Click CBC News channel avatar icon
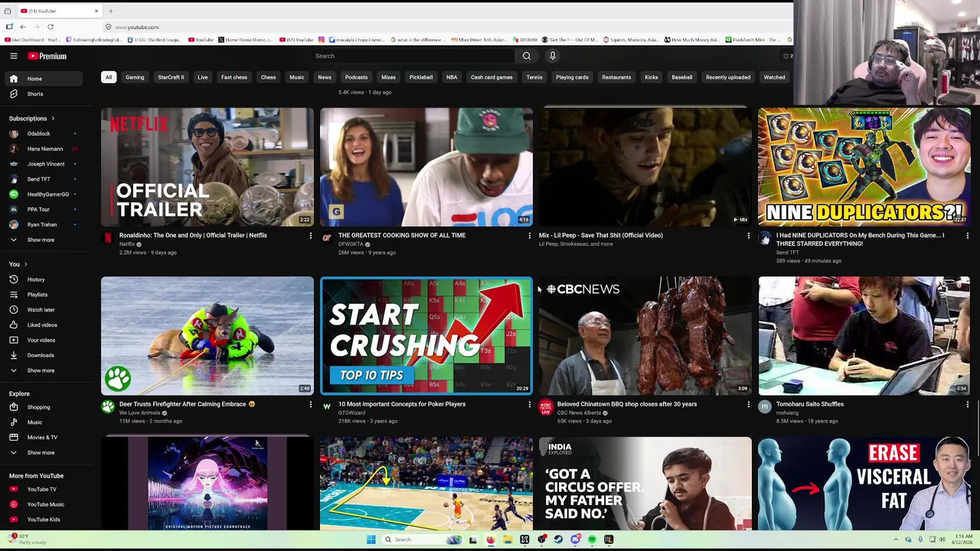Screen dimensions: 980x551 coord(545,407)
